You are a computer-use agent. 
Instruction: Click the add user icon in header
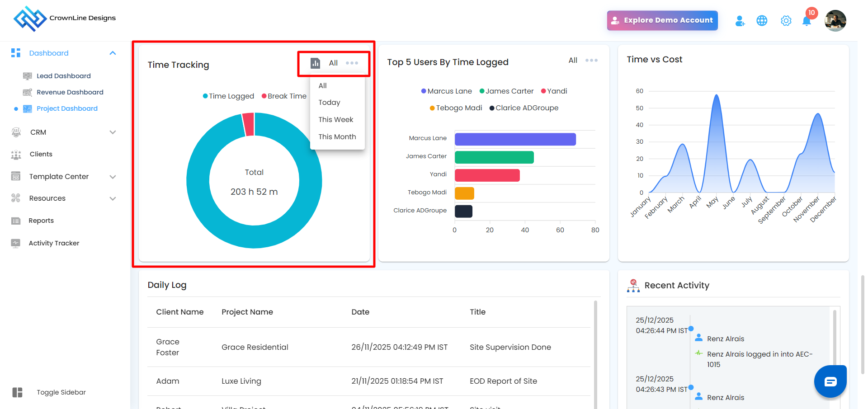point(740,21)
